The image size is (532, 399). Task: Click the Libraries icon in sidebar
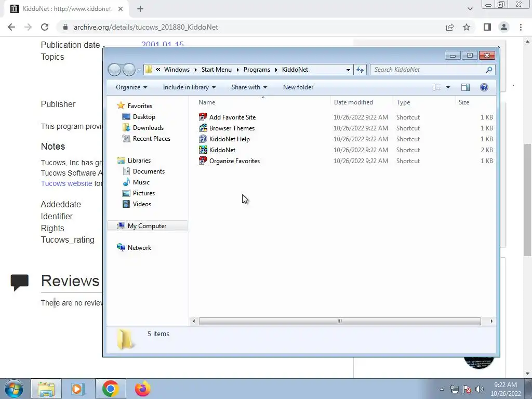pyautogui.click(x=121, y=161)
